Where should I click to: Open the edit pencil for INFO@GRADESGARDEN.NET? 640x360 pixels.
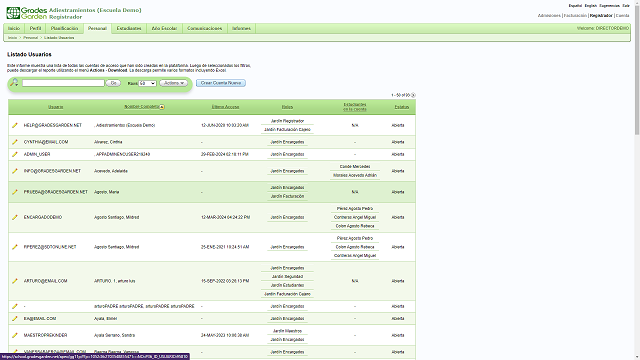(x=15, y=171)
